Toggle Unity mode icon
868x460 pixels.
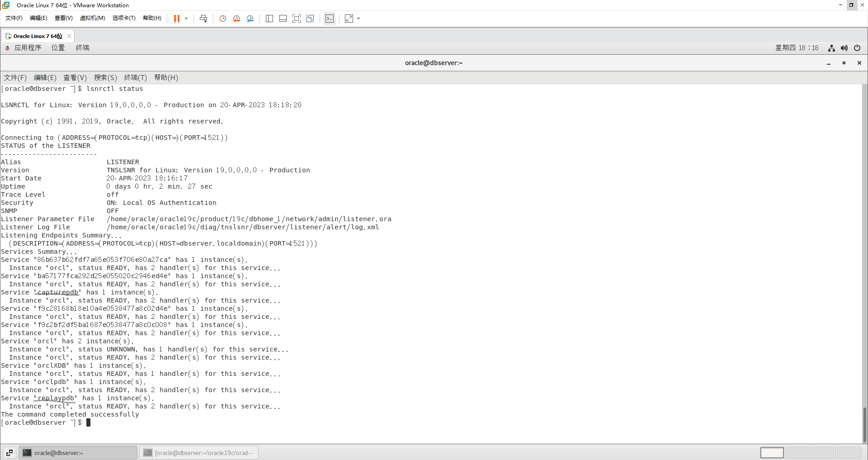[x=310, y=19]
